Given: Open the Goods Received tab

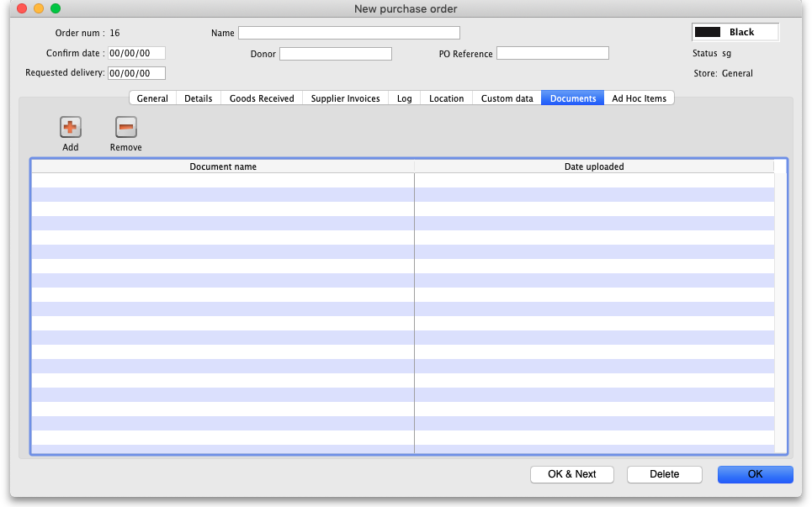Looking at the screenshot, I should 262,98.
